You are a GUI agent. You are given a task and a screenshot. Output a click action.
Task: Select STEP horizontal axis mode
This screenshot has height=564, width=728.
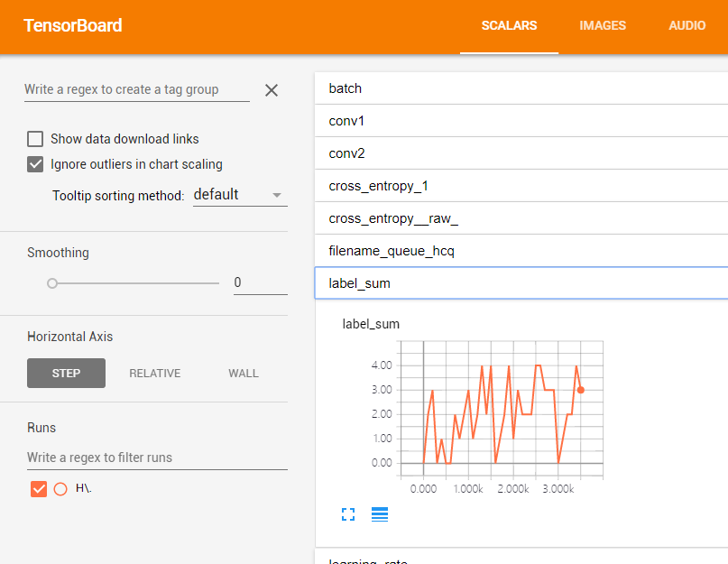66,373
